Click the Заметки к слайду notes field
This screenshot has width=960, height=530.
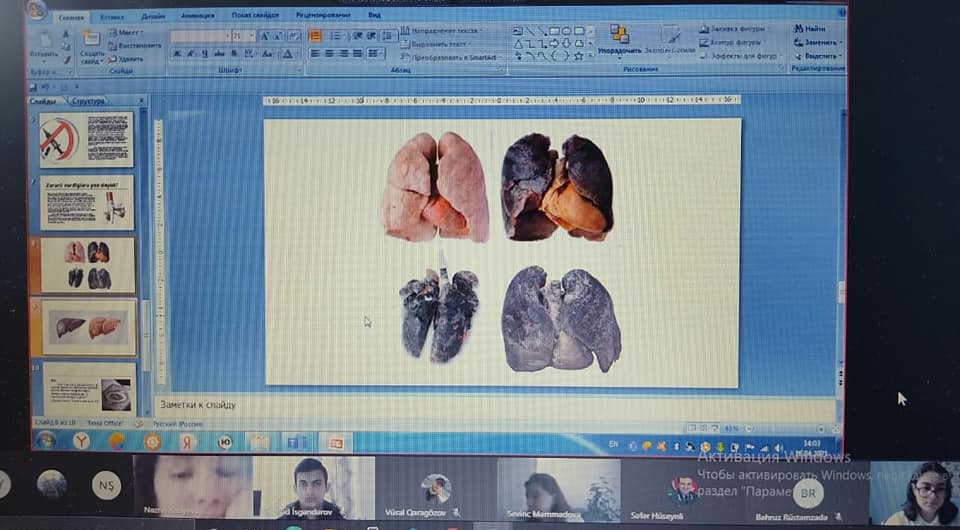coord(495,405)
